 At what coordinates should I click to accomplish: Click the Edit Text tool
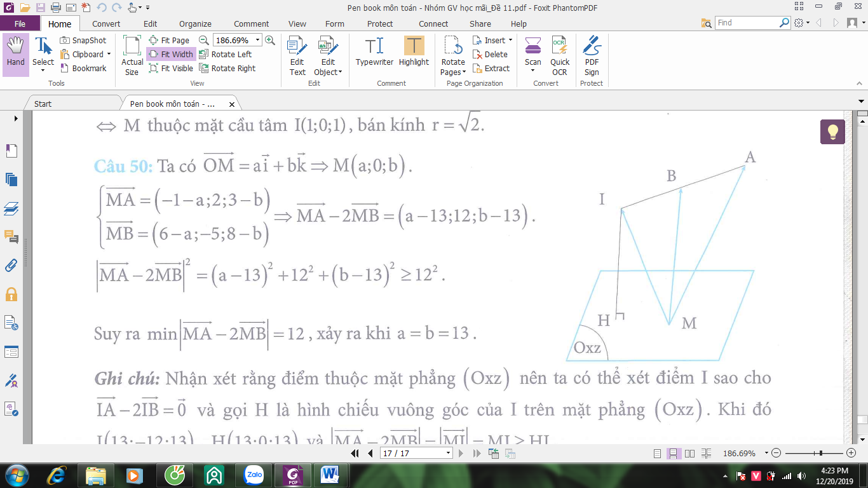pyautogui.click(x=297, y=56)
